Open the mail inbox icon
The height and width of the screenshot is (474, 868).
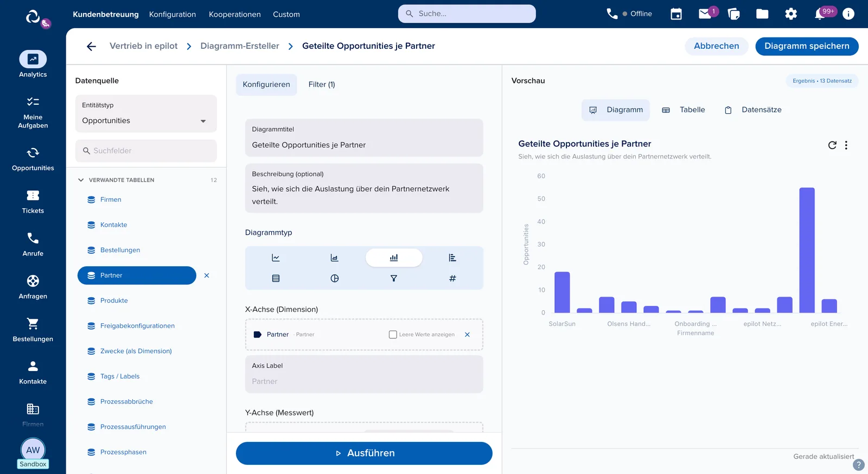pyautogui.click(x=705, y=14)
